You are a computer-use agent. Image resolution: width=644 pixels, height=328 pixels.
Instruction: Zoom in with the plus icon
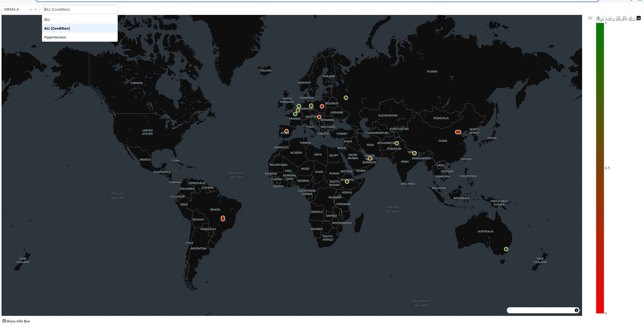click(x=618, y=18)
